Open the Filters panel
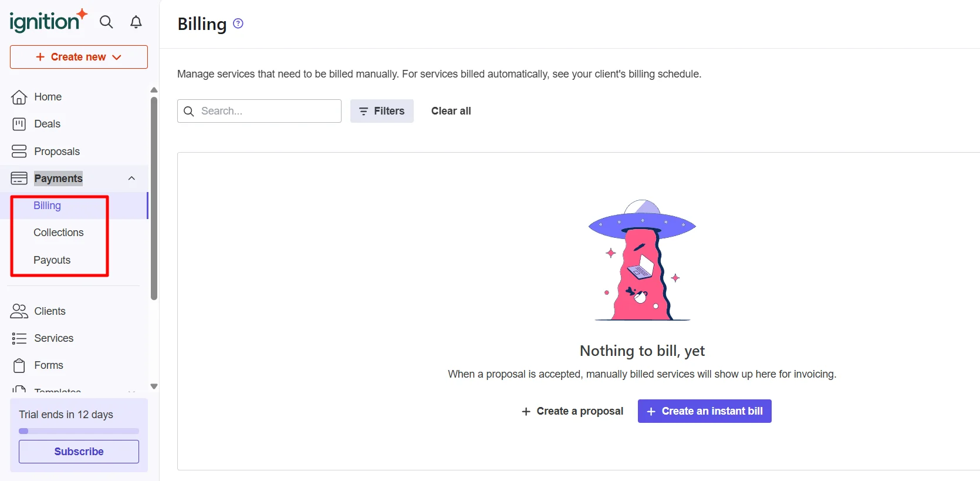980x481 pixels. [x=382, y=111]
